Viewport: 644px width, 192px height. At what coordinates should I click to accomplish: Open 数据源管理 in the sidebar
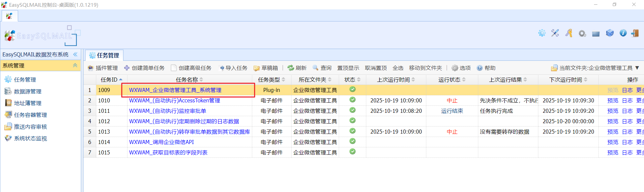pos(28,91)
